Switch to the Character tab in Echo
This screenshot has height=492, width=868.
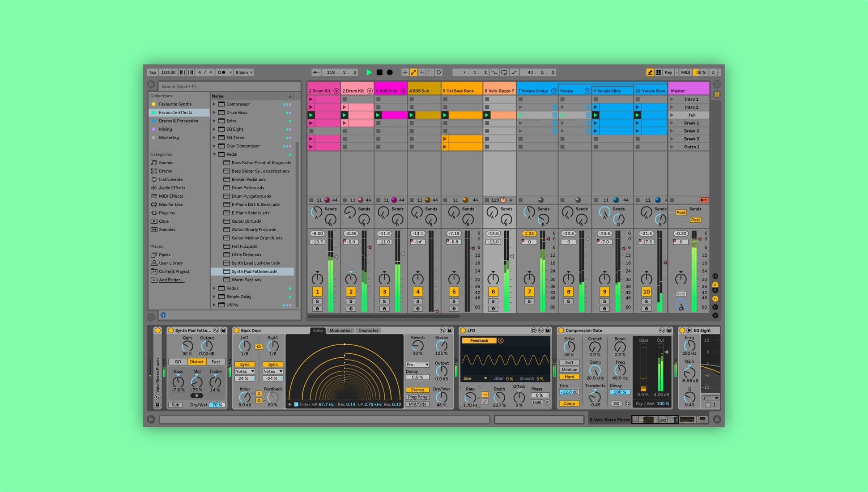(x=368, y=331)
